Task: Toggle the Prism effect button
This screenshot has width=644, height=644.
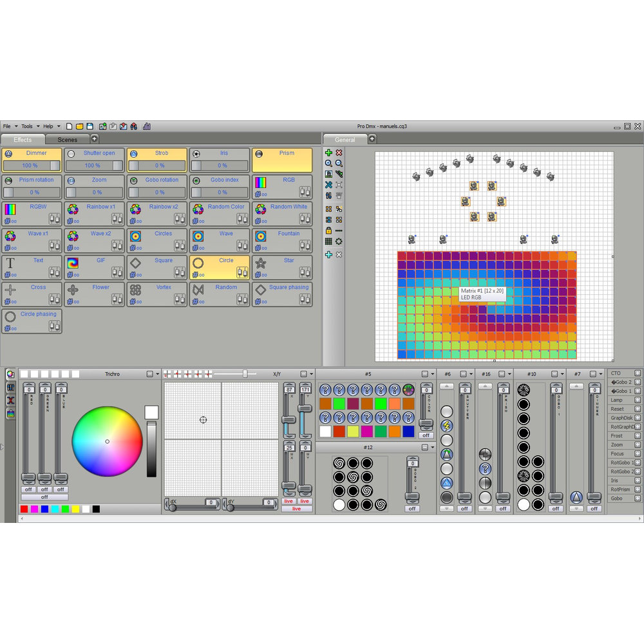Action: pyautogui.click(x=281, y=160)
